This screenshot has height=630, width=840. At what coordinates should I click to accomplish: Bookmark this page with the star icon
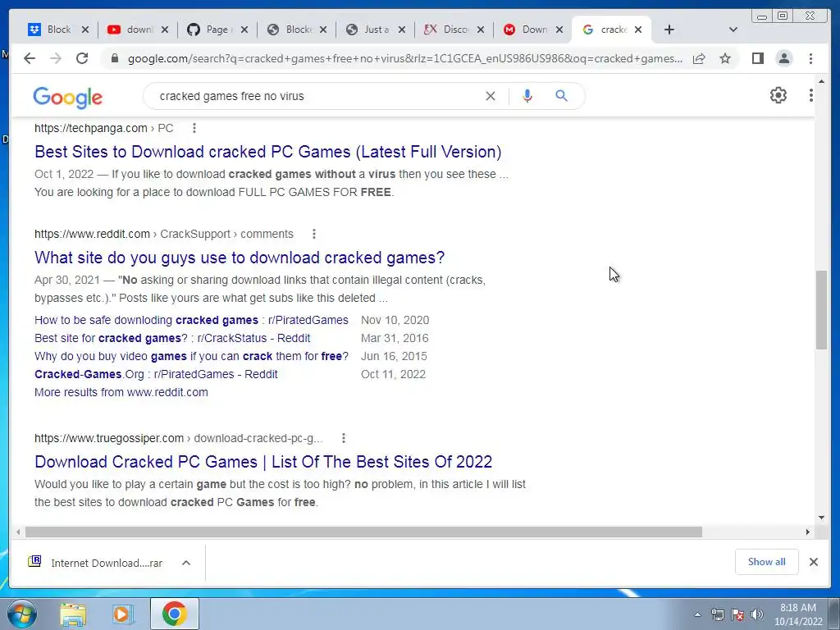[725, 58]
